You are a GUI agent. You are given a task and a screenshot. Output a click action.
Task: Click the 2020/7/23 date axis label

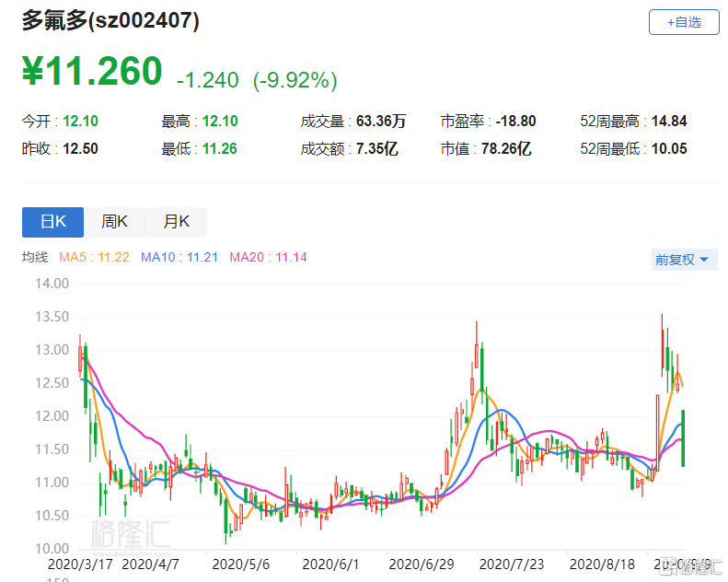click(x=512, y=565)
